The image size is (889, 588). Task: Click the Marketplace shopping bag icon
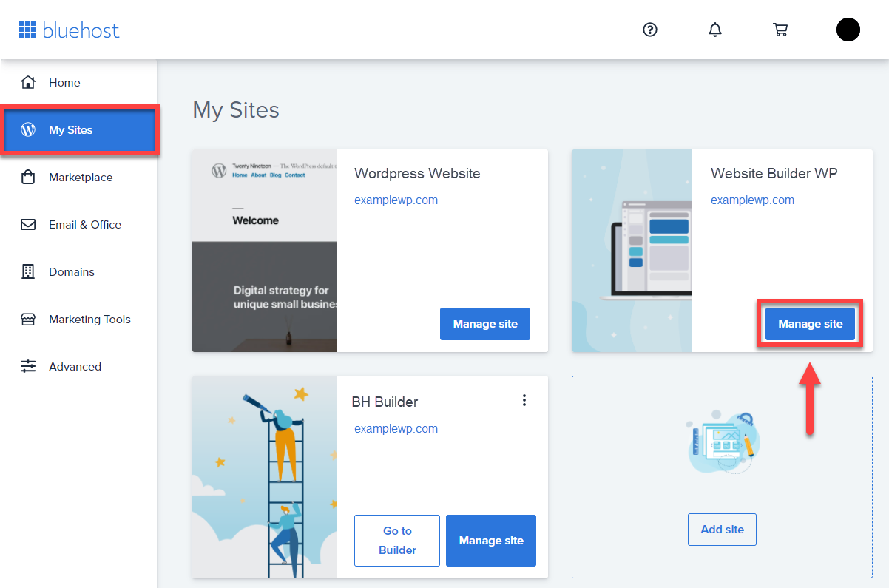point(28,177)
